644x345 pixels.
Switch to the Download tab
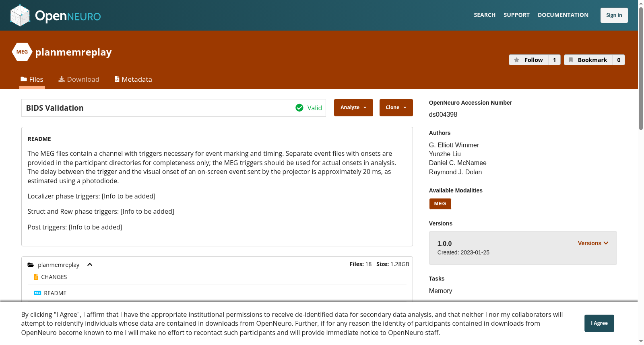tap(79, 79)
